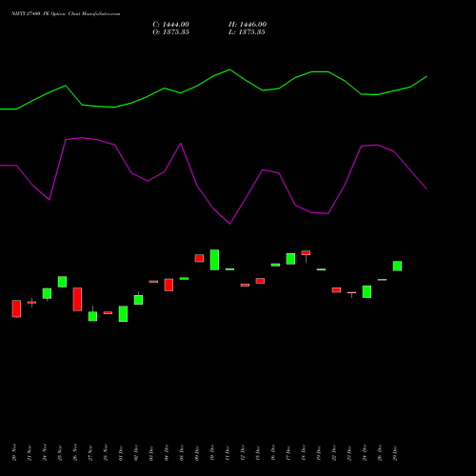Click the 02 Dec date label

pos(136,452)
